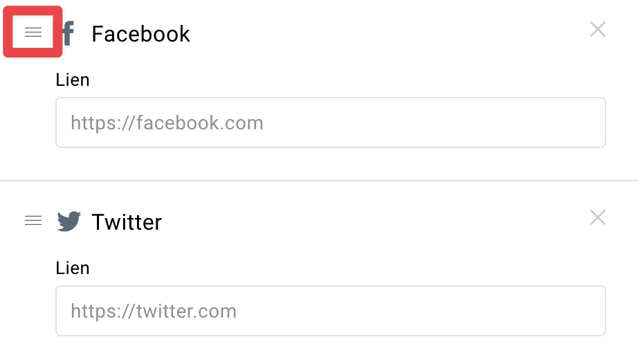Image resolution: width=638 pixels, height=364 pixels.
Task: Click the Twitter row reorder handle
Action: pos(33,221)
